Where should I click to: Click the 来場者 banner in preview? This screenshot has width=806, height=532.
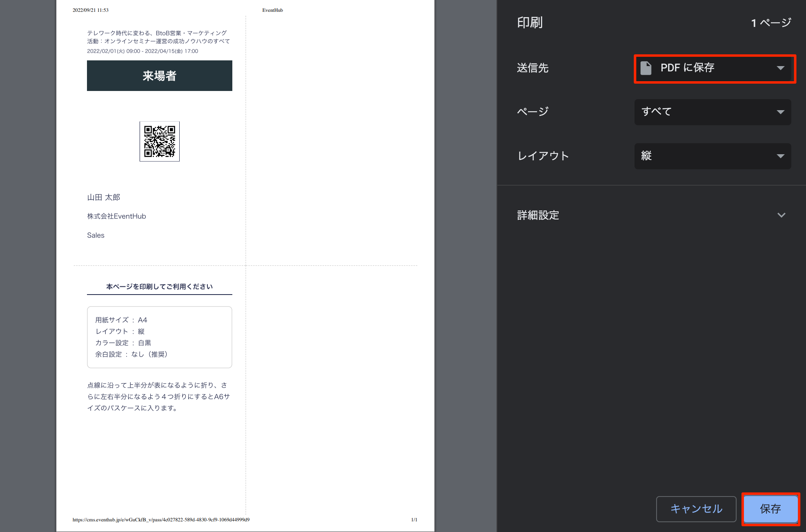point(159,76)
